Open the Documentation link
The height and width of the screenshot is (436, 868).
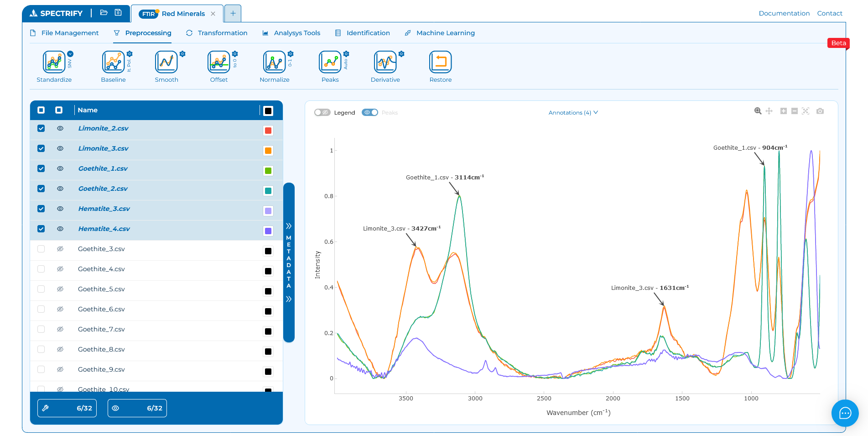784,13
